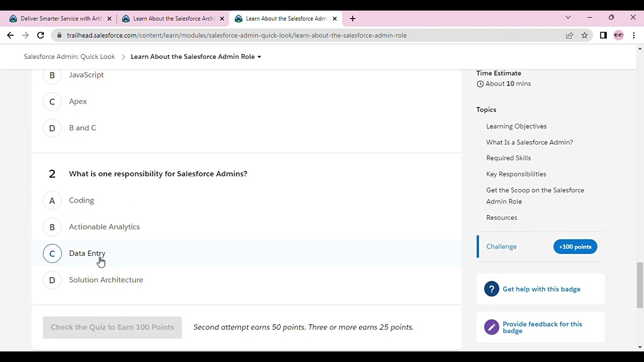The image size is (644, 362).
Task: Open the browser side panel
Action: [x=603, y=35]
